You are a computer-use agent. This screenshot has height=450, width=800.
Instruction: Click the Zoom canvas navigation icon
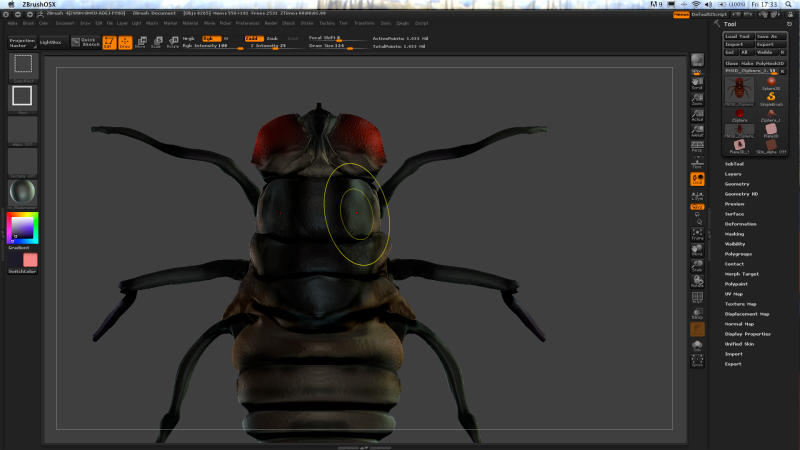(x=697, y=100)
